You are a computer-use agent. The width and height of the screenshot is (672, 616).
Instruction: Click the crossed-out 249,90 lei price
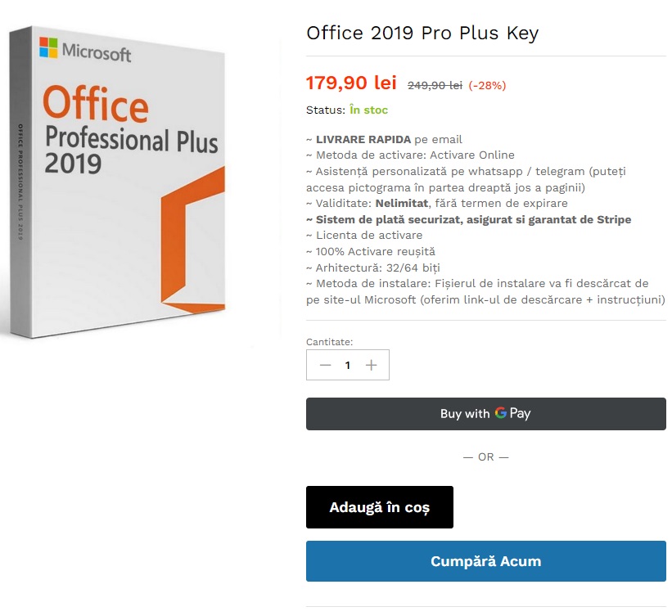click(435, 85)
